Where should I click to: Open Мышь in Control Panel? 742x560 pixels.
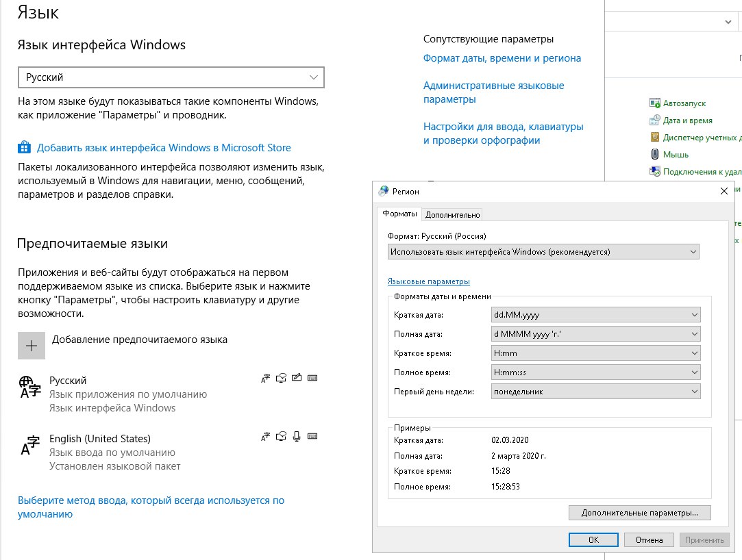point(676,154)
